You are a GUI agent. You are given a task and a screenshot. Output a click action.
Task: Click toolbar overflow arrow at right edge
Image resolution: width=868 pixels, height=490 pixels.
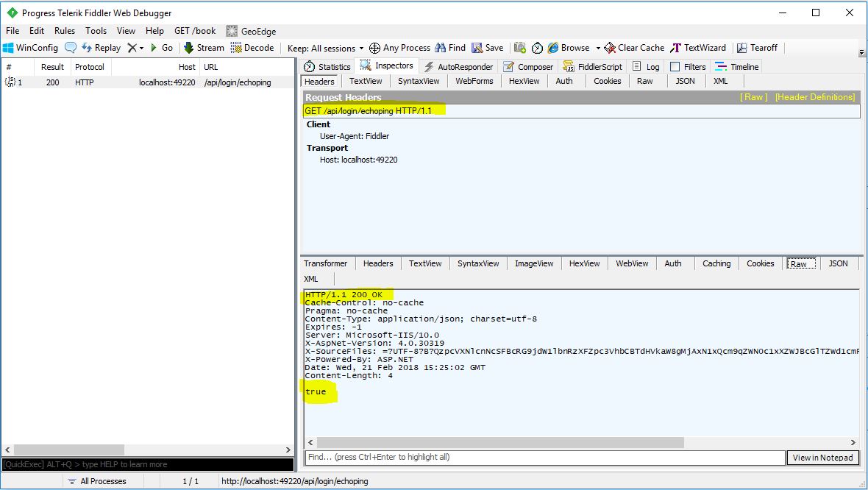coord(861,52)
